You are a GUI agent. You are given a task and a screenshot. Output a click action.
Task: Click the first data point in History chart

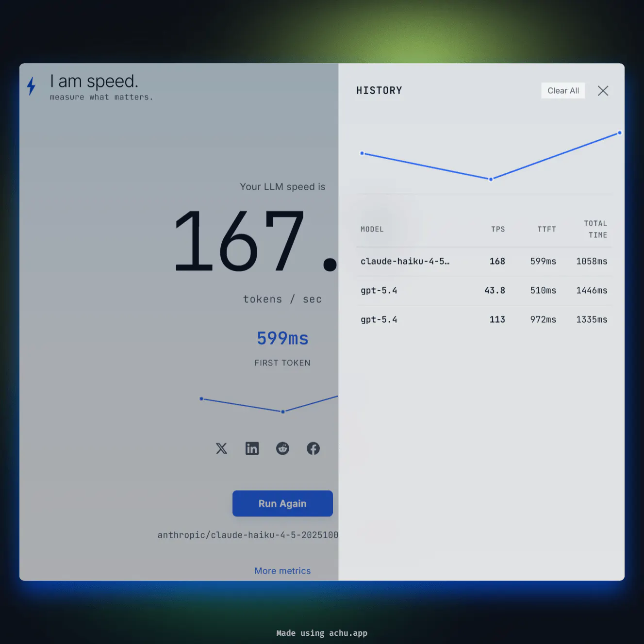(362, 153)
